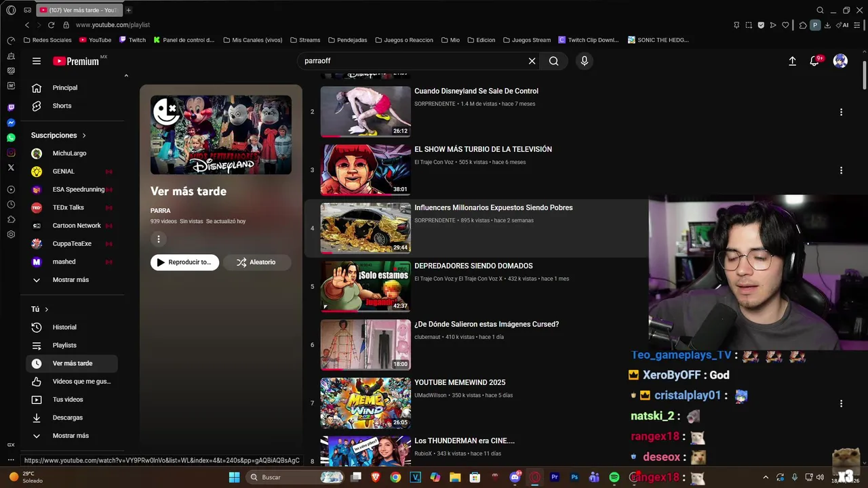This screenshot has height=488, width=868.
Task: Open a new browser tab
Action: pos(128,10)
